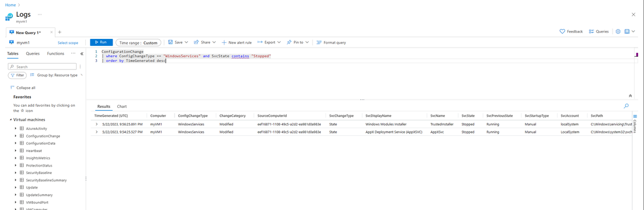Click the panel resize handle dots
Viewport: 644px width, 210px height.
pos(362,99)
